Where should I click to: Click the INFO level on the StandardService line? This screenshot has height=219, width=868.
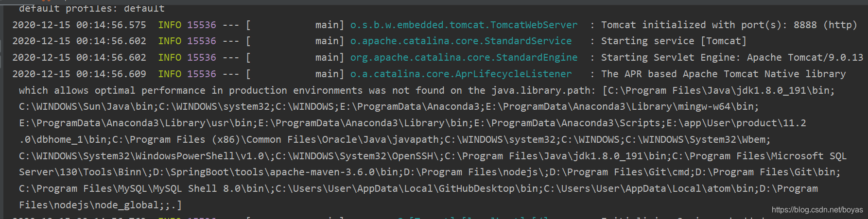click(x=170, y=41)
